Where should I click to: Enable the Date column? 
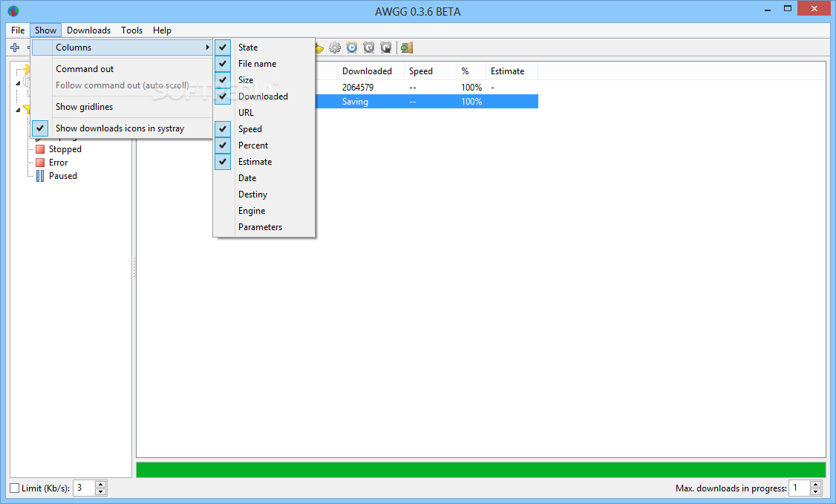click(264, 178)
